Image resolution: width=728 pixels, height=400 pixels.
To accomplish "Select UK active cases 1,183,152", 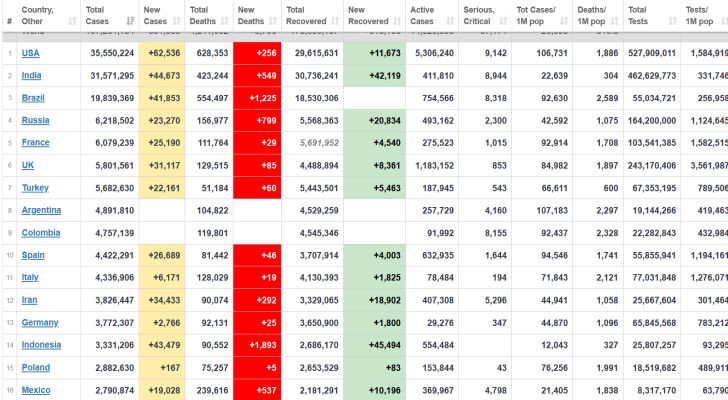I will tap(434, 165).
